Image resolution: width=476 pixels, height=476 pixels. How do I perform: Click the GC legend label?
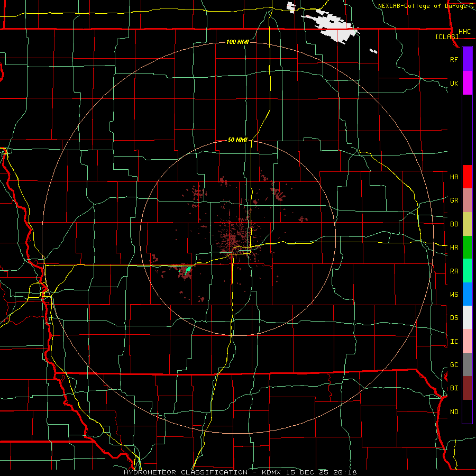(x=454, y=365)
